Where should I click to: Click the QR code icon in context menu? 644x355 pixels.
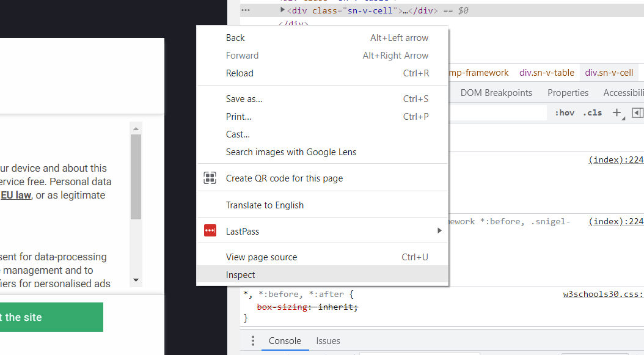[x=210, y=178]
